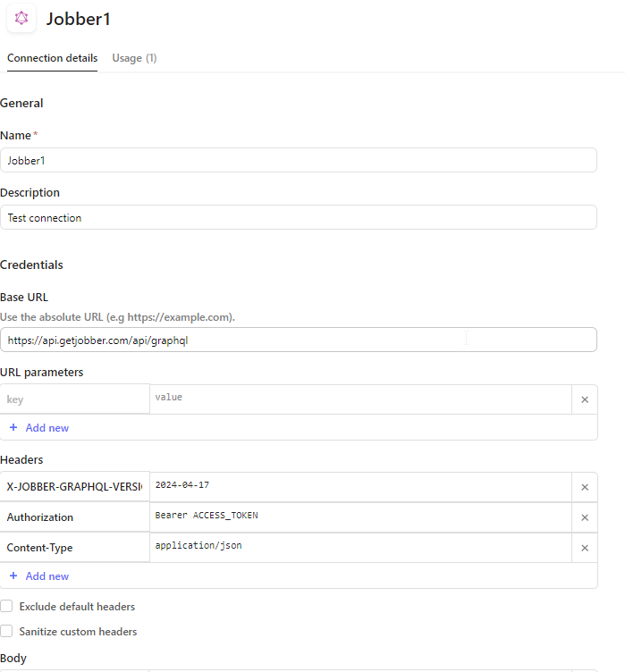This screenshot has height=672, width=625.
Task: Switch to the Usage (1) tab
Action: point(134,58)
